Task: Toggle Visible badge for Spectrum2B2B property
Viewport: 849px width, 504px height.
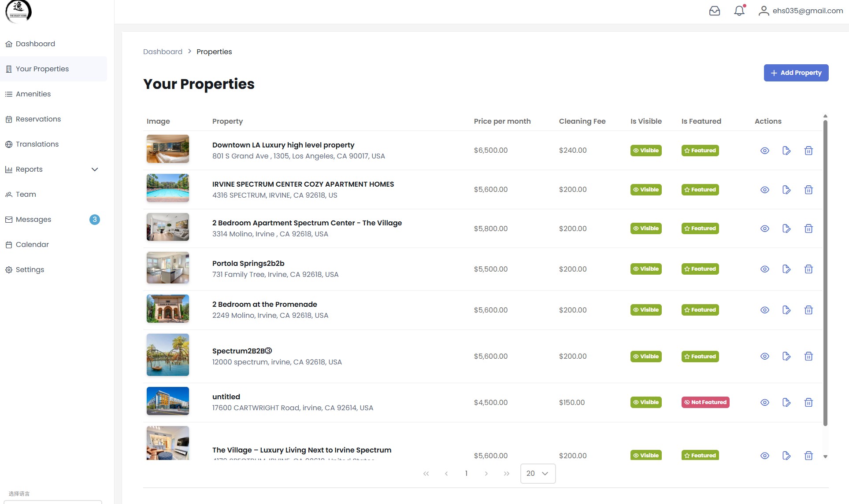Action: click(645, 357)
